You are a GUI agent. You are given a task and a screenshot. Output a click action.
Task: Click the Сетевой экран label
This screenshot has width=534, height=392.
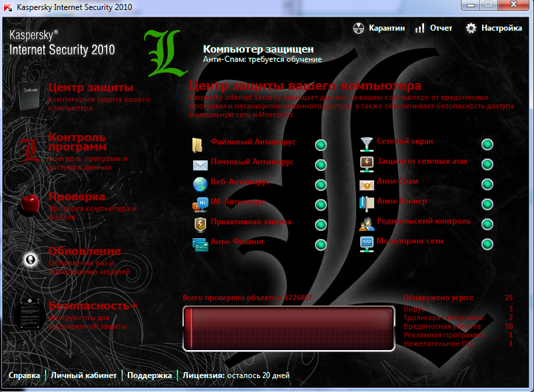[x=405, y=141]
